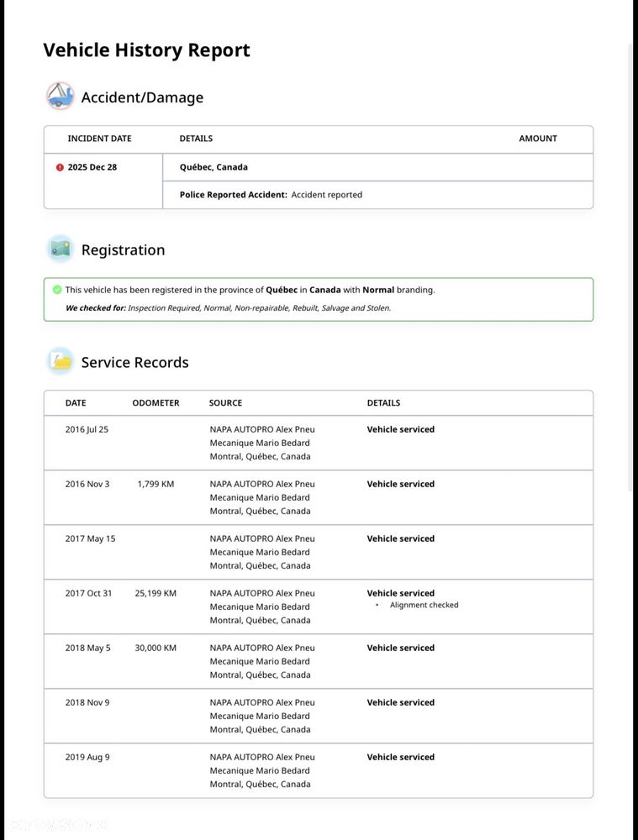Click the Vehicle History Report title
Screen dimensions: 638x840
pos(146,50)
